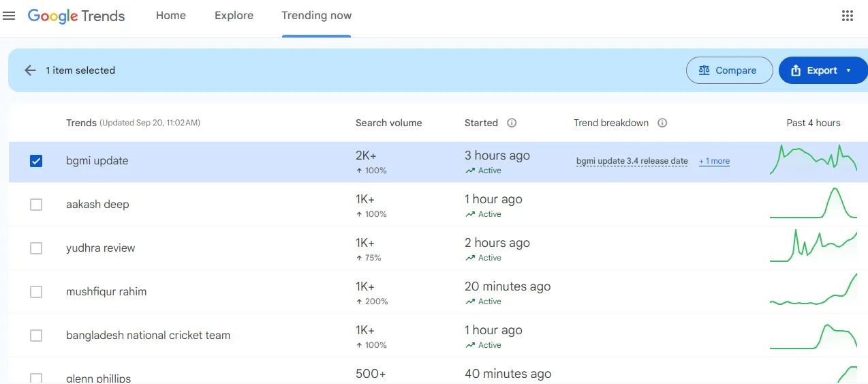Screen dimensions: 868x384
Task: Click the info icon beside Started
Action: point(512,123)
